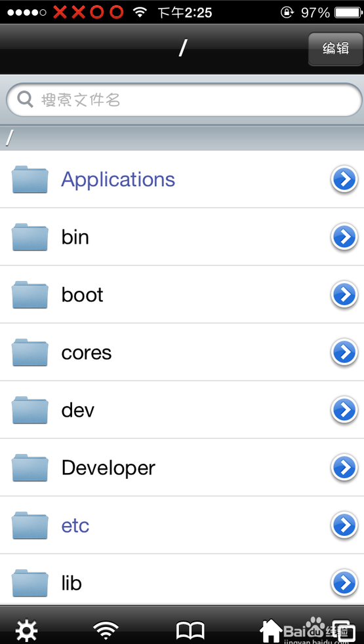Viewport: 364px width, 644px height.
Task: Open the bookmarks book icon
Action: (x=190, y=630)
